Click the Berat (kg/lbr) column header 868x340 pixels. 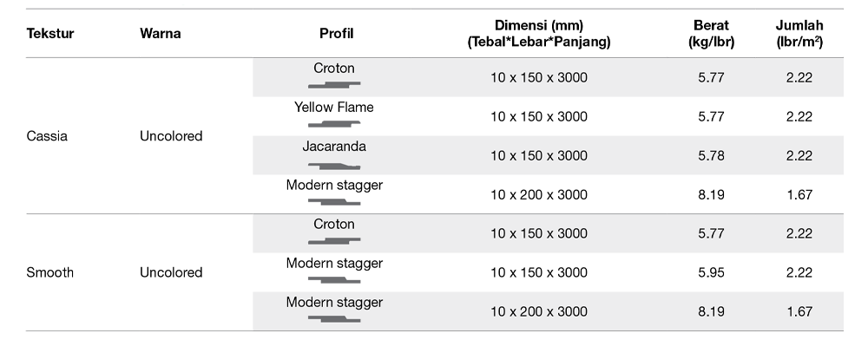click(711, 33)
